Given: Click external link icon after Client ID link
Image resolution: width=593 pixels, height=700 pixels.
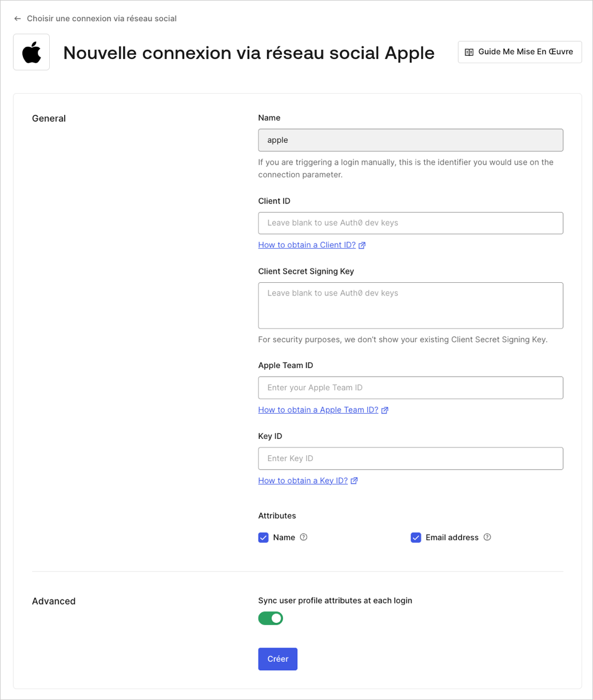Looking at the screenshot, I should (362, 245).
